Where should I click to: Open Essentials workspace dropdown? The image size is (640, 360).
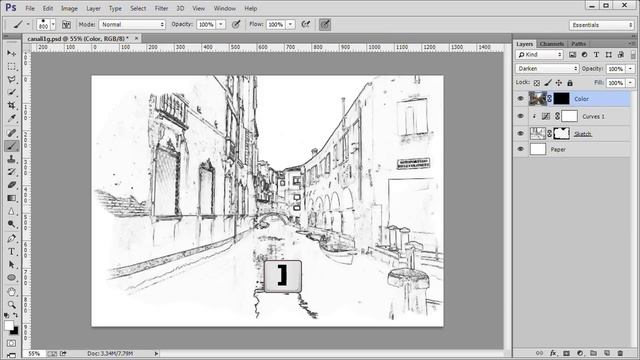pyautogui.click(x=602, y=25)
